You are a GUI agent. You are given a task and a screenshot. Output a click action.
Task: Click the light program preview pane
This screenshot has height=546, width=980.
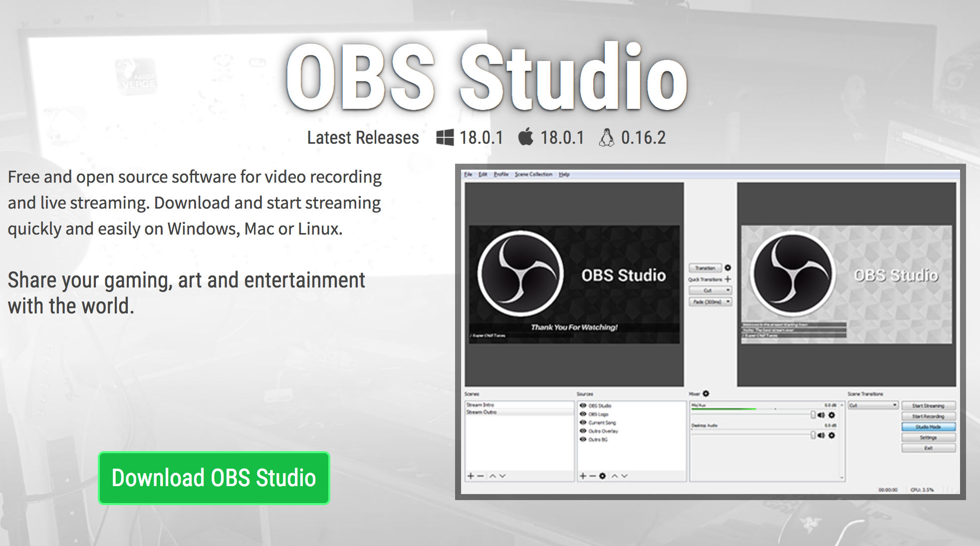(847, 284)
